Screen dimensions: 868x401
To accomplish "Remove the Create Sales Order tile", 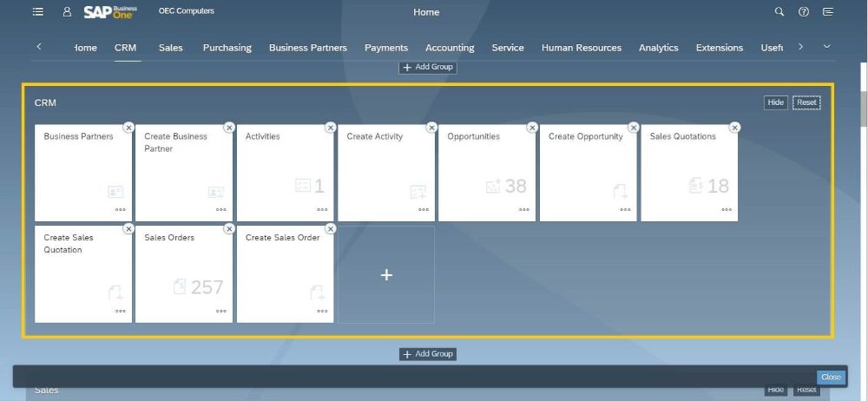I will pos(331,229).
